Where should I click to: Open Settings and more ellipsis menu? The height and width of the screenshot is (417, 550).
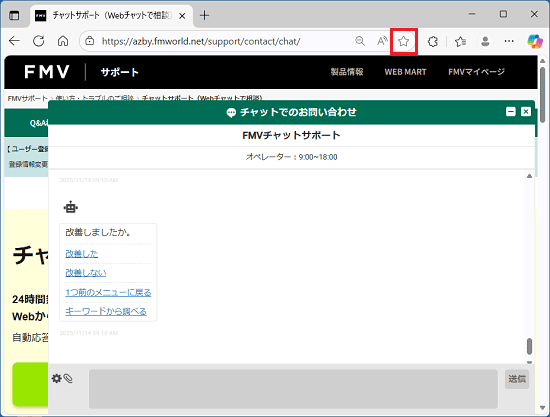pyautogui.click(x=509, y=41)
